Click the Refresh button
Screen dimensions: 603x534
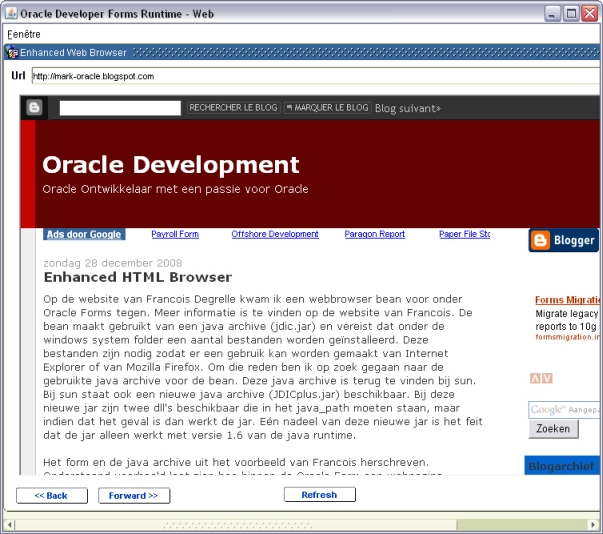click(320, 495)
